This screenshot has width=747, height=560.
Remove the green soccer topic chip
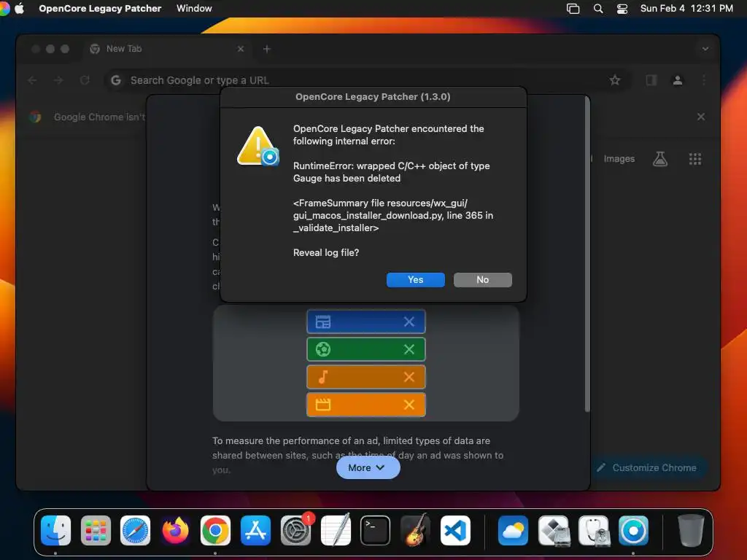click(x=409, y=349)
